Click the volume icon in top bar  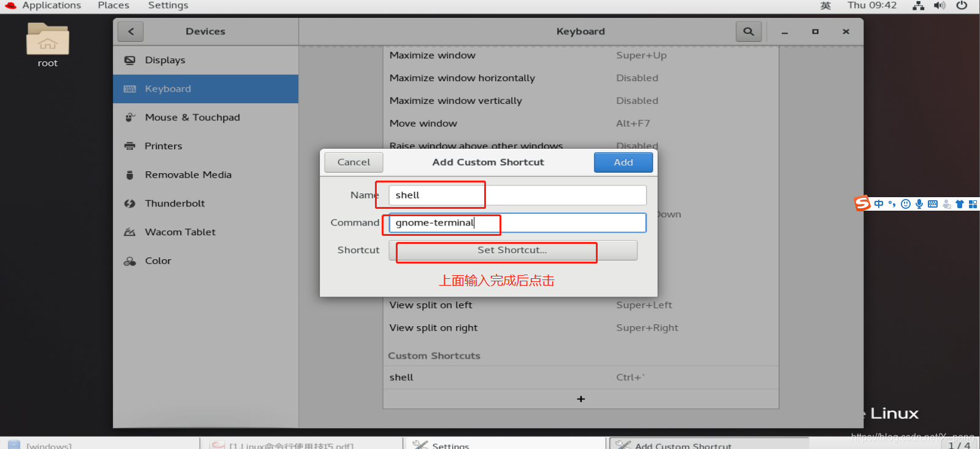click(939, 6)
